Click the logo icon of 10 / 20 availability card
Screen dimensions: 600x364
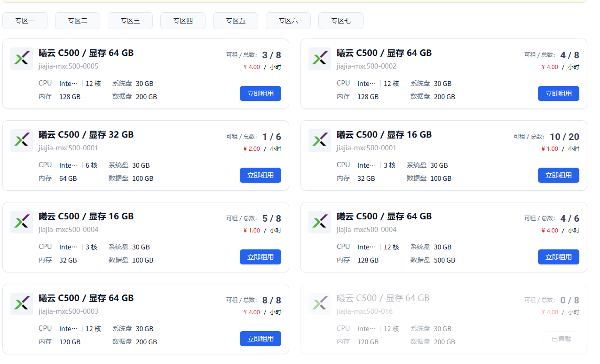click(x=320, y=140)
